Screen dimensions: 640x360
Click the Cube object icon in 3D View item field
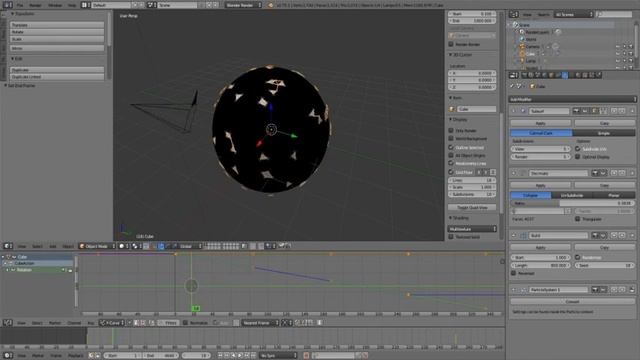point(452,109)
